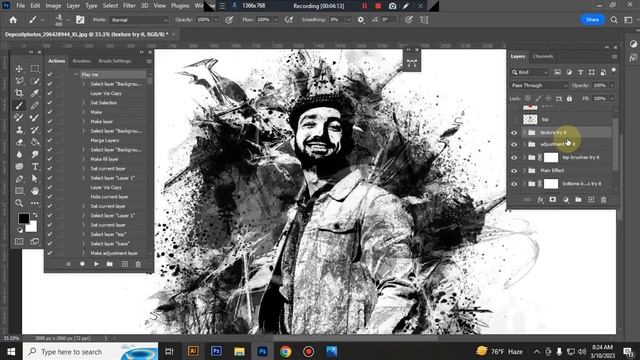The image size is (640, 360).
Task: Uncheck the 'Hide current layer' step
Action: [50, 197]
